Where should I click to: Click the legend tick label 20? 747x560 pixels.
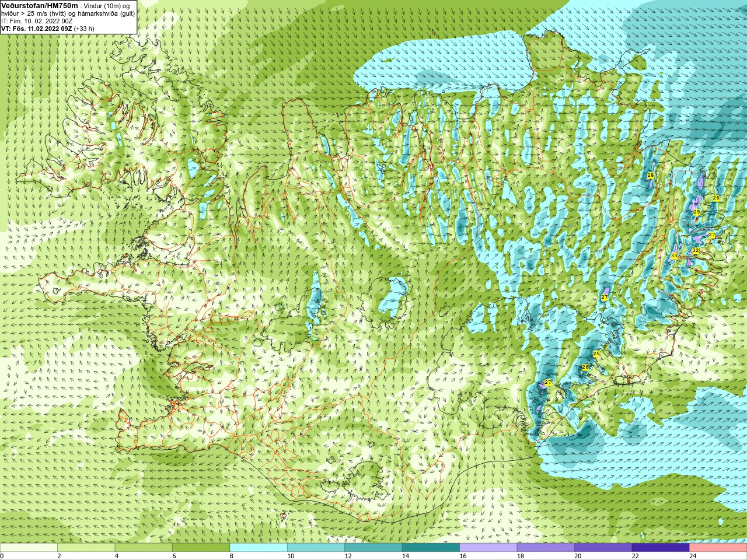(x=578, y=556)
